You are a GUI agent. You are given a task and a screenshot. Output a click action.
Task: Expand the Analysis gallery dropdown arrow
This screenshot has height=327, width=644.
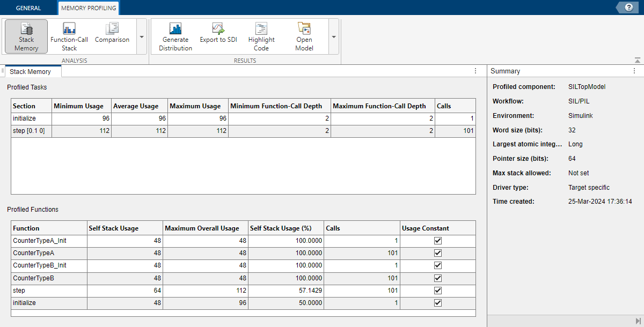click(x=142, y=37)
